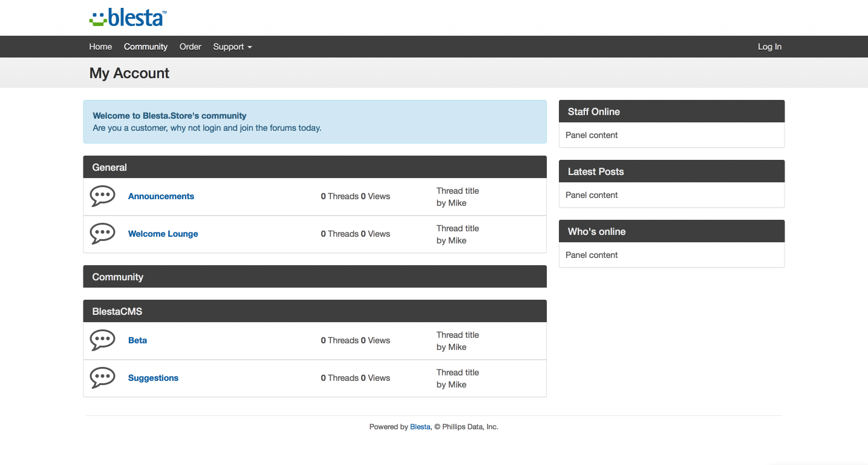
Task: Click the My Account page title
Action: [129, 73]
